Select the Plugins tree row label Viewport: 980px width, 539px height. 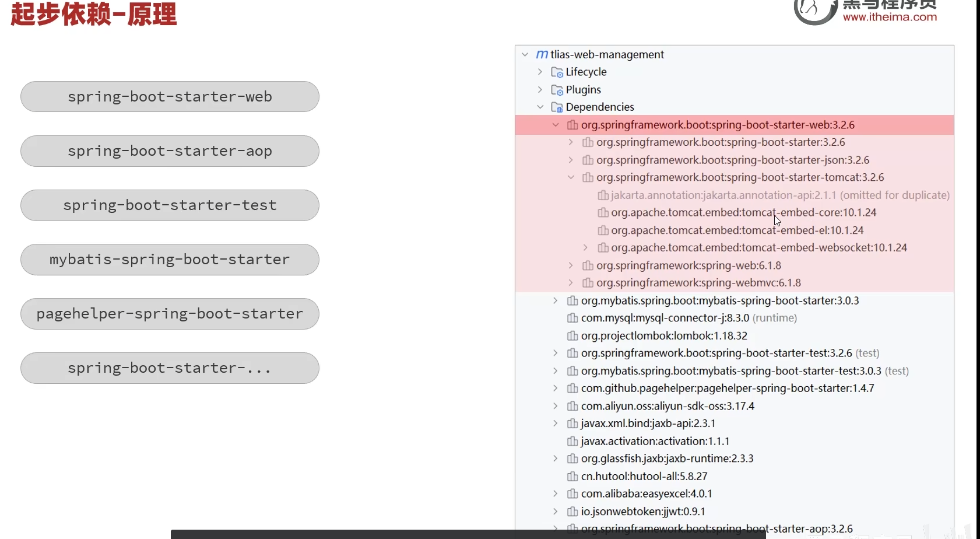point(583,89)
